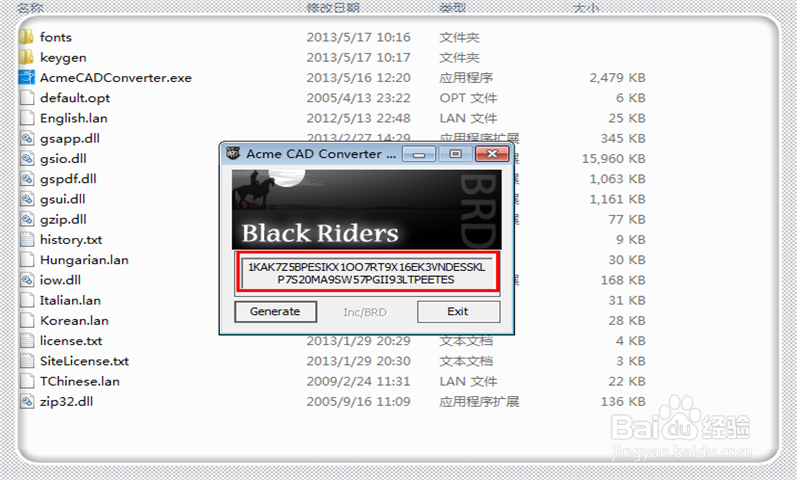This screenshot has height=480, width=797.
Task: Click the size value 15,960 KB
Action: pos(614,159)
